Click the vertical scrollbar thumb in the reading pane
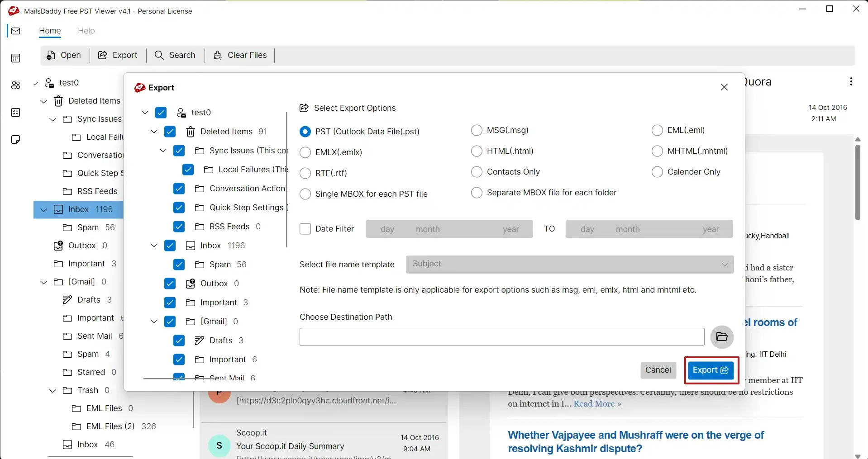 (858, 182)
